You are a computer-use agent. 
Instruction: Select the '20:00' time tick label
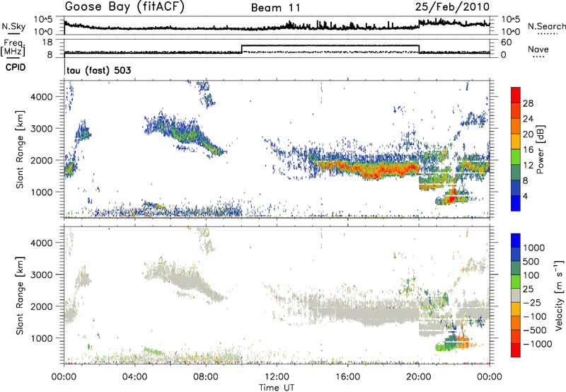coord(418,377)
